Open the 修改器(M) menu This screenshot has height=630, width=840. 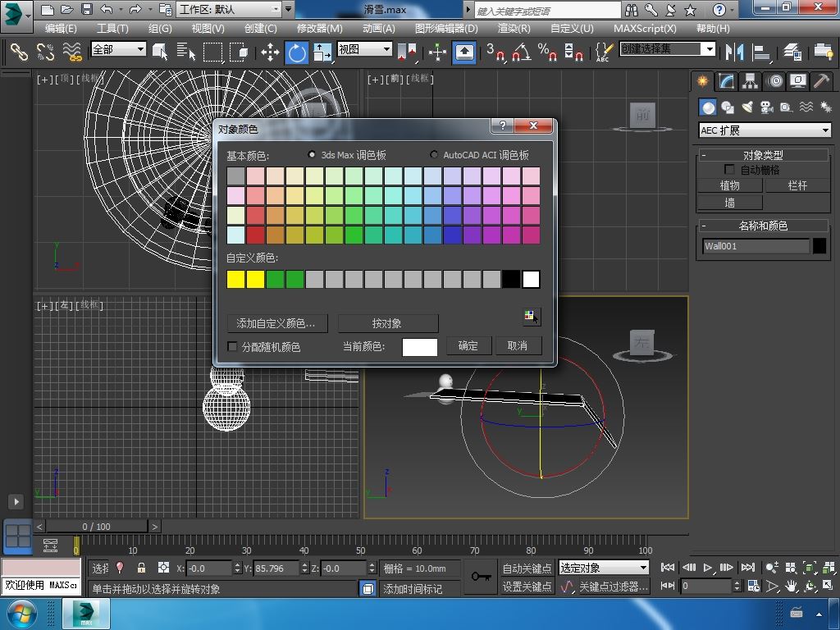pyautogui.click(x=319, y=29)
